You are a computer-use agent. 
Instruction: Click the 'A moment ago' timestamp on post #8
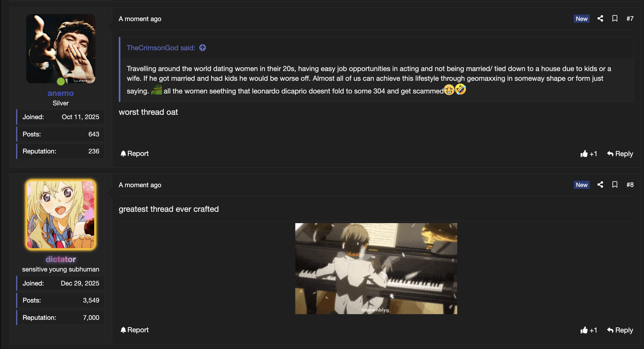click(140, 185)
